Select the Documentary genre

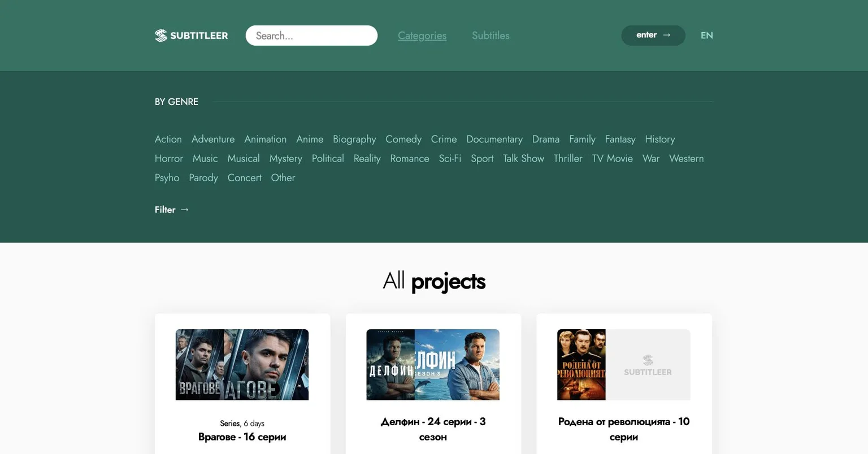pos(494,139)
